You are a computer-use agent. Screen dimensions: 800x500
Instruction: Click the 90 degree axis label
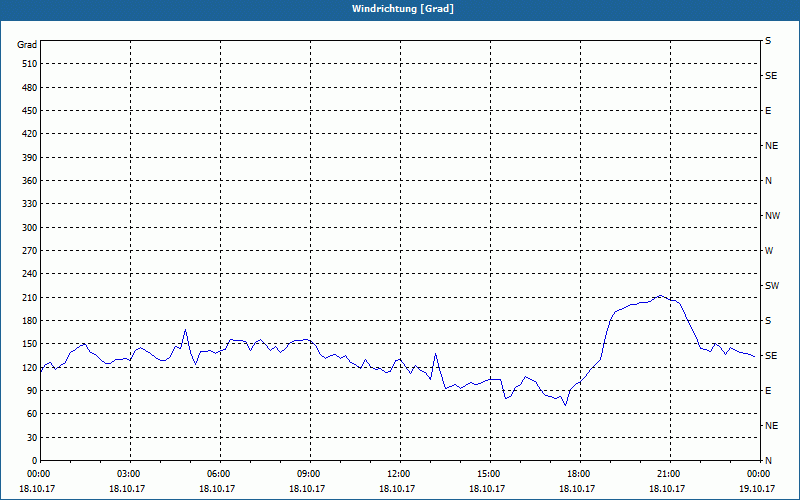point(31,390)
